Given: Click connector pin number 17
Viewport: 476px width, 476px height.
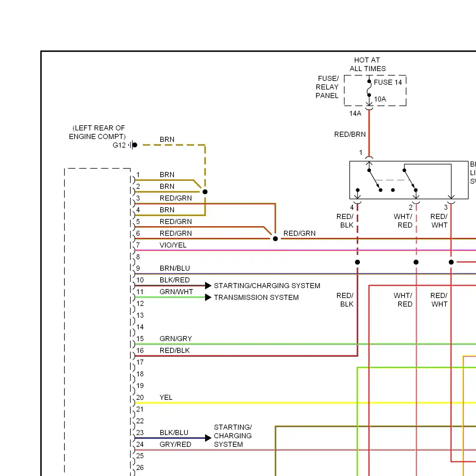Looking at the screenshot, I should tap(140, 362).
